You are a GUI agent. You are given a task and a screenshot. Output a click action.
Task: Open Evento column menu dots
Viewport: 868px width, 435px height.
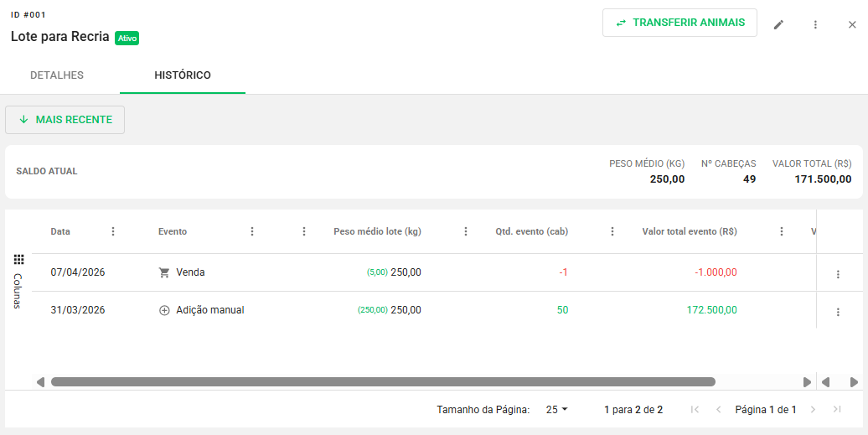pos(252,231)
